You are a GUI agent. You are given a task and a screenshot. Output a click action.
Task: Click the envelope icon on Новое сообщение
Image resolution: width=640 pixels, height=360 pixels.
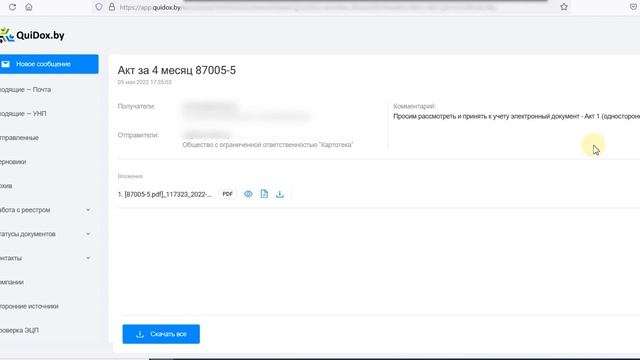tap(5, 64)
